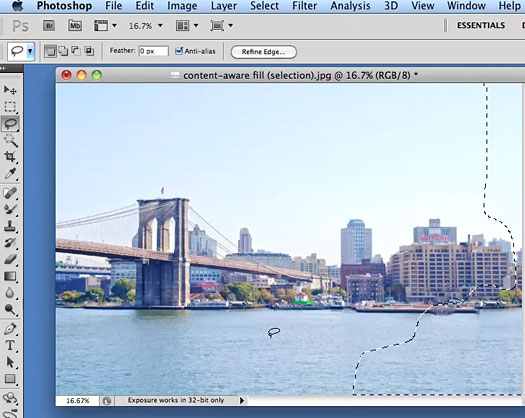Screen dimensions: 525x418
Task: Select the Type tool
Action: [10, 345]
